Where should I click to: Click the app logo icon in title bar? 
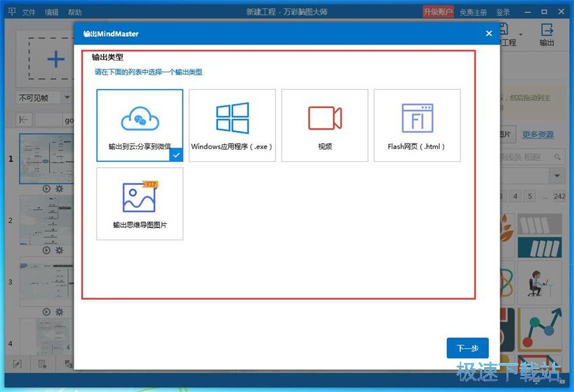pos(11,11)
